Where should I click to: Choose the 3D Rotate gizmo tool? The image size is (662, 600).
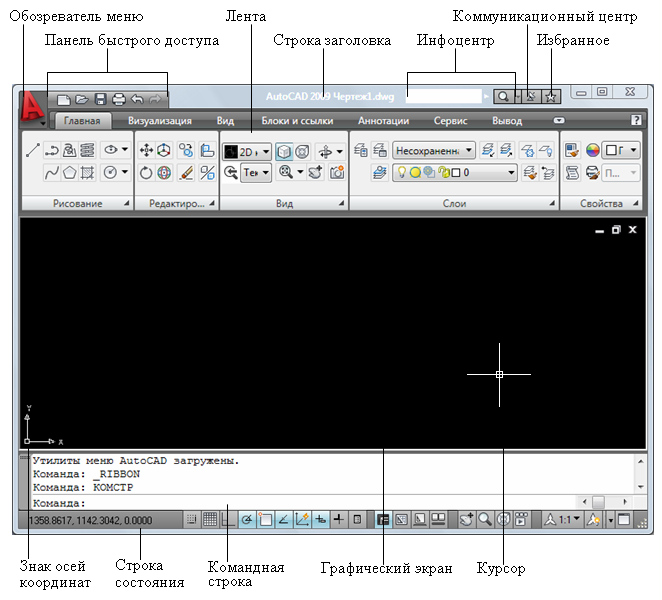(x=164, y=173)
